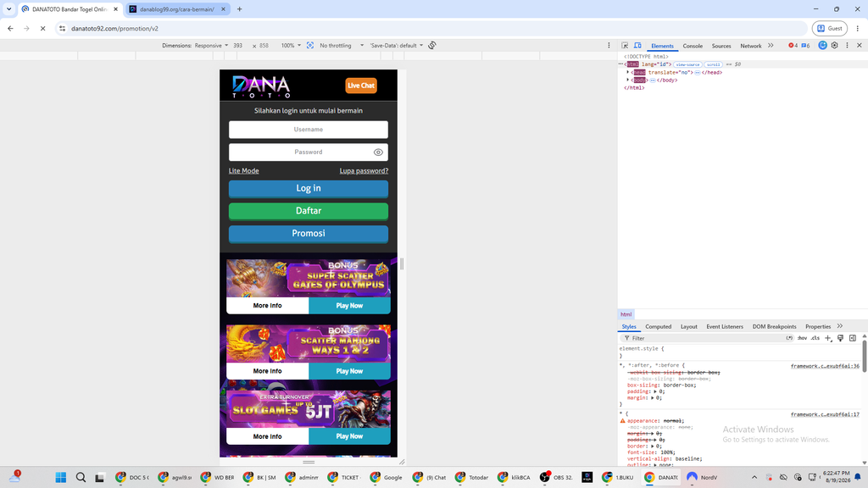The width and height of the screenshot is (868, 488).
Task: Switch to the Sources tab
Action: (721, 46)
